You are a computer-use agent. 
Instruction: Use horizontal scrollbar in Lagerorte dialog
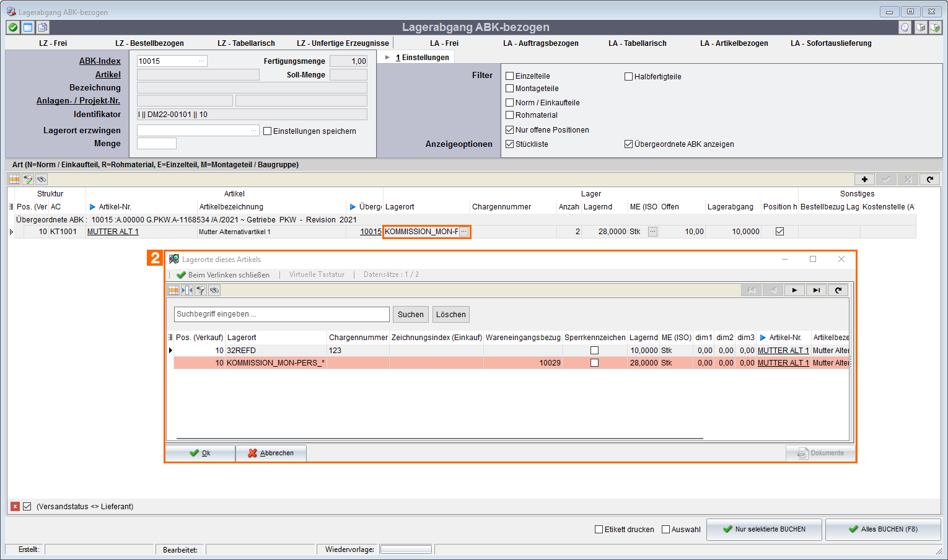[x=440, y=439]
